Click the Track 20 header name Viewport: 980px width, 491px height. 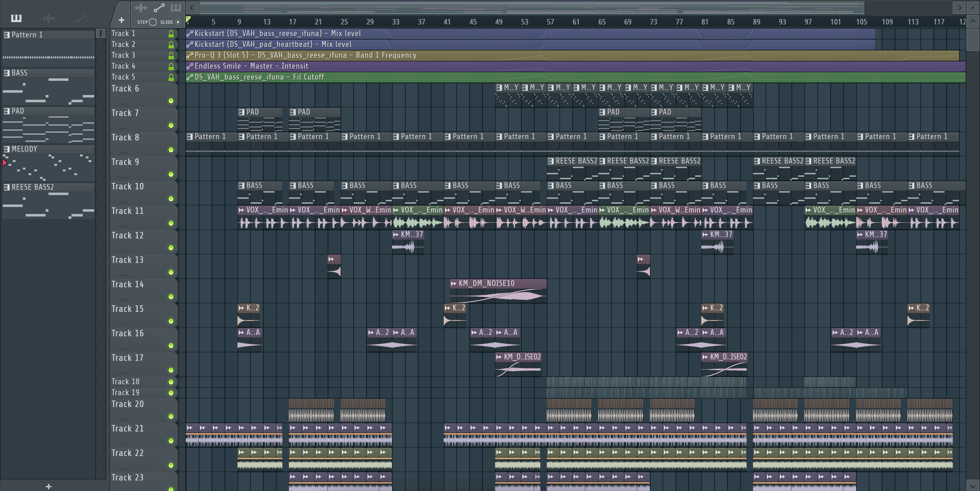click(128, 404)
